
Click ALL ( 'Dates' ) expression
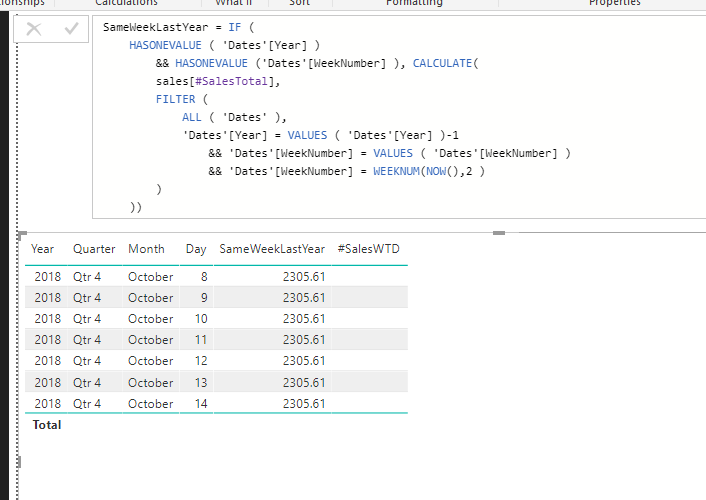[234, 118]
